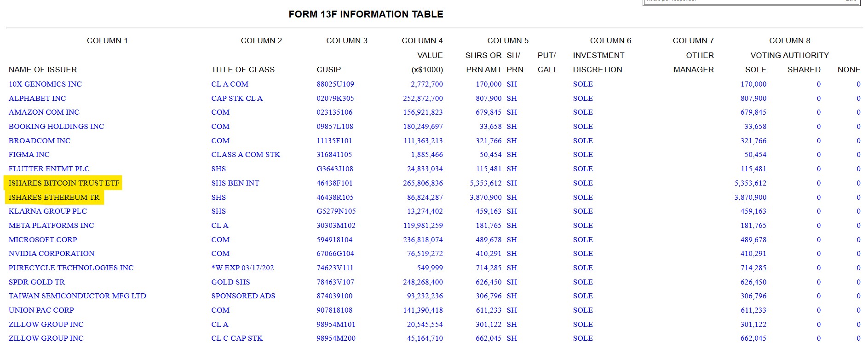The height and width of the screenshot is (343, 868).
Task: Click the highlighted ISHARES BITCOIN TRUST ETF
Action: click(63, 183)
